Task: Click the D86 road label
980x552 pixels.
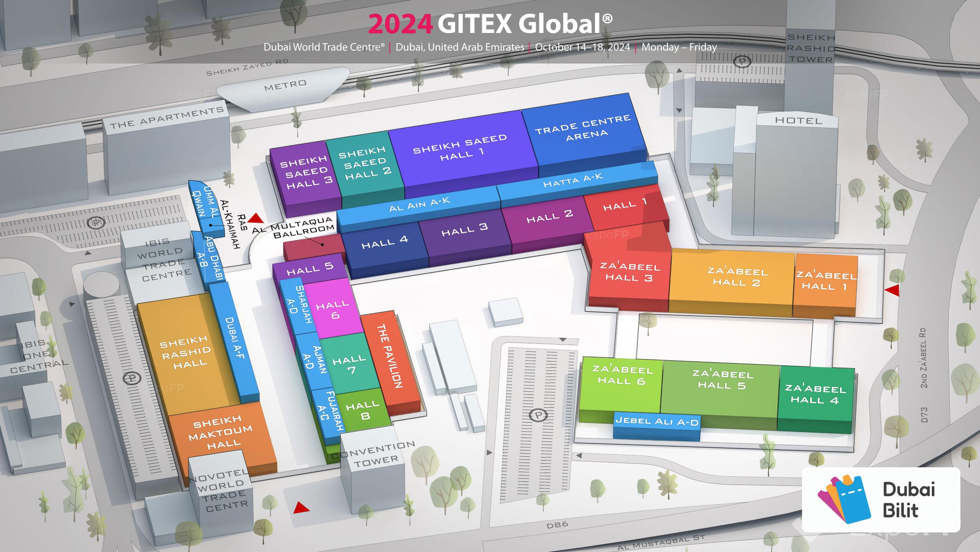Action: coord(557,525)
